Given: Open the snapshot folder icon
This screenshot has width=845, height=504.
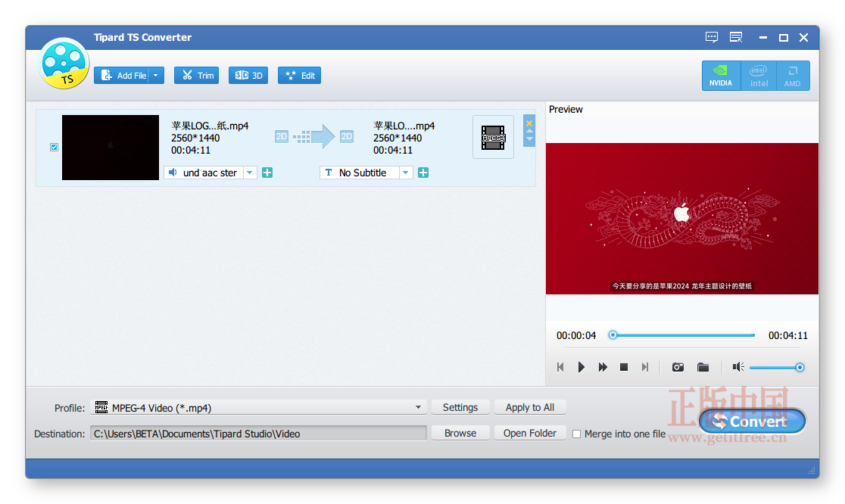Looking at the screenshot, I should [x=703, y=367].
